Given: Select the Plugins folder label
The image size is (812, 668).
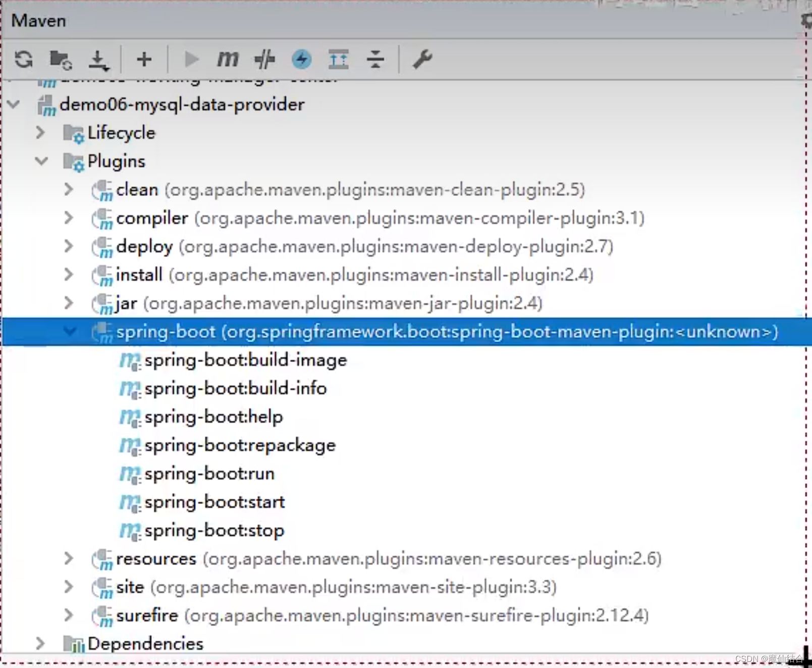Looking at the screenshot, I should [117, 161].
